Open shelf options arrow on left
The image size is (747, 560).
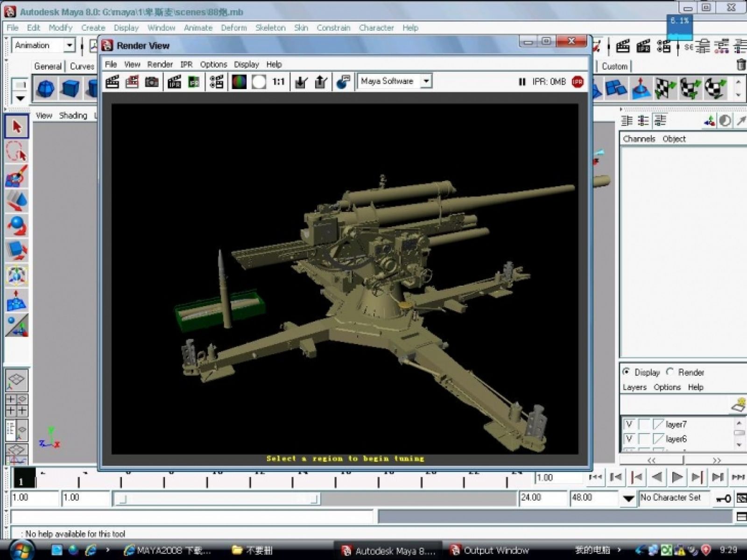(x=20, y=98)
